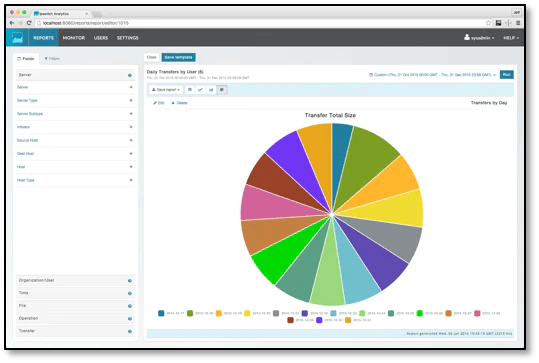Open the HELP dropdown menu

(511, 38)
